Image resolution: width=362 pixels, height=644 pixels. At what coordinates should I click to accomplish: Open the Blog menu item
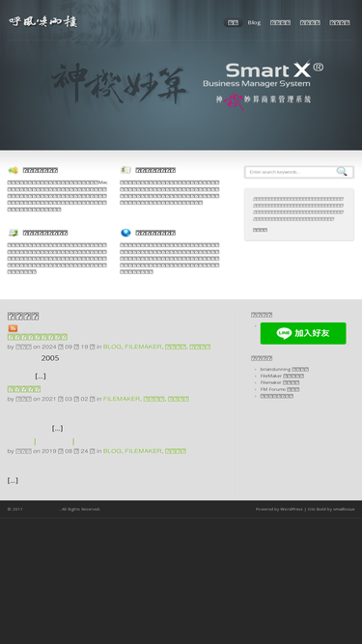(x=254, y=22)
